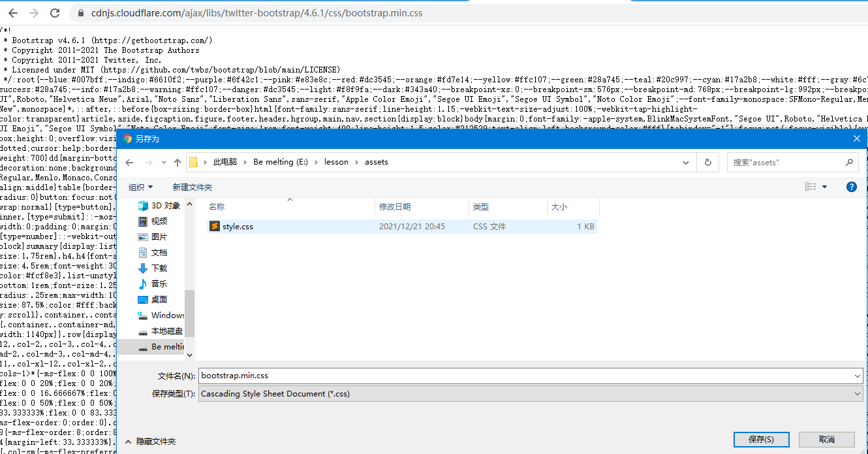Viewport: 868px width, 454px height.
Task: Click 保存(S) button
Action: coord(761,440)
